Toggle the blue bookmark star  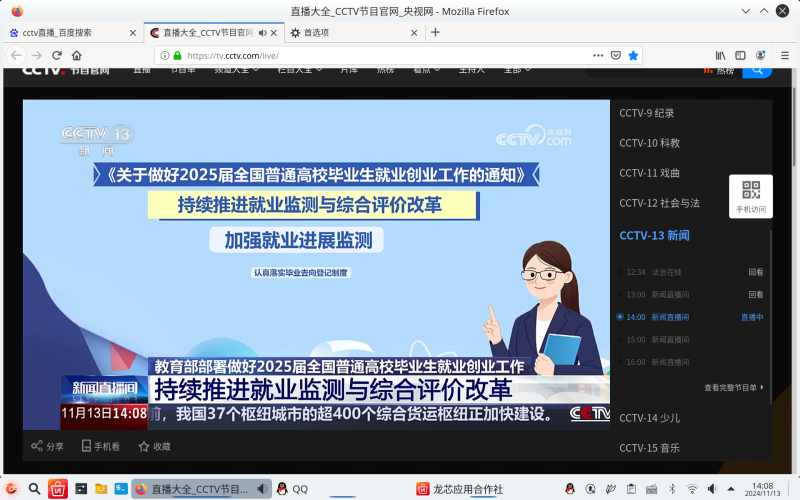(633, 55)
